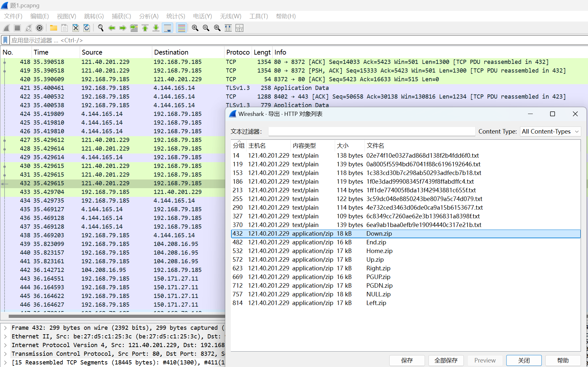Screen dimensions: 588x367
Task: Open a capture file with folder icon
Action: click(53, 28)
